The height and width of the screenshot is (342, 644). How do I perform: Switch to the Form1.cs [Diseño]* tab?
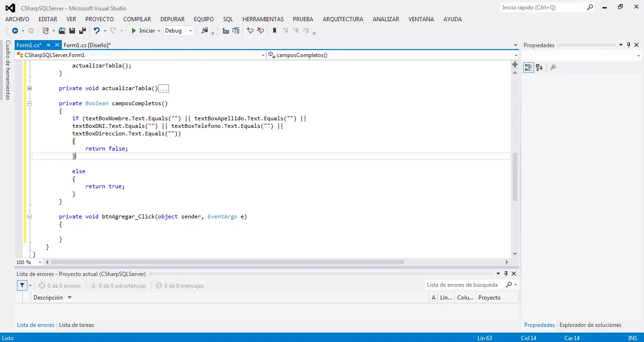[x=87, y=45]
